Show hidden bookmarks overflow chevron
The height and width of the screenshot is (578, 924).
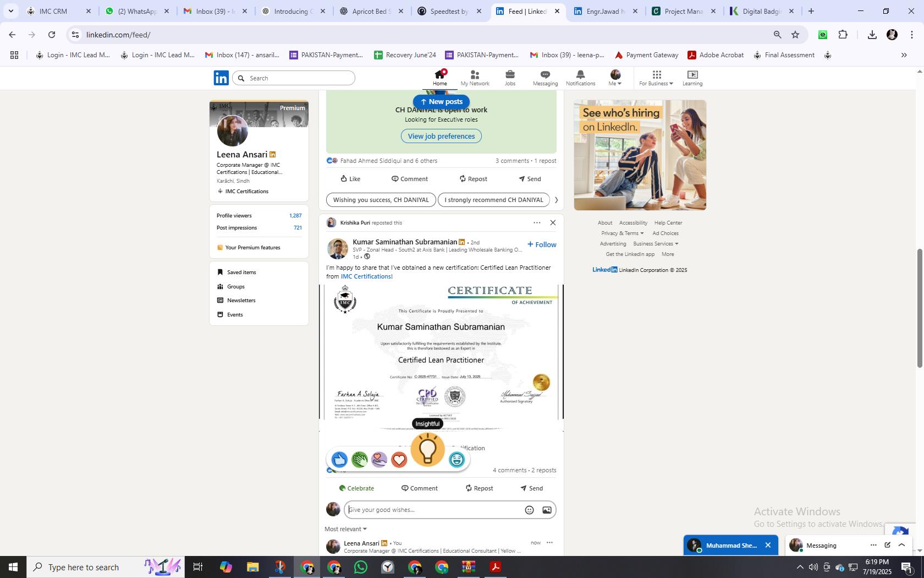click(x=904, y=55)
